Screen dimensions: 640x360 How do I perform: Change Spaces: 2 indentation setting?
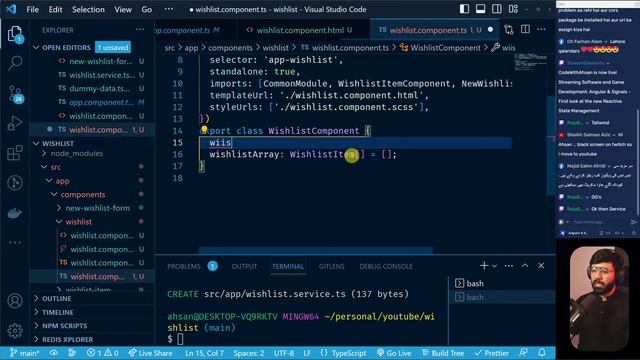tap(249, 353)
